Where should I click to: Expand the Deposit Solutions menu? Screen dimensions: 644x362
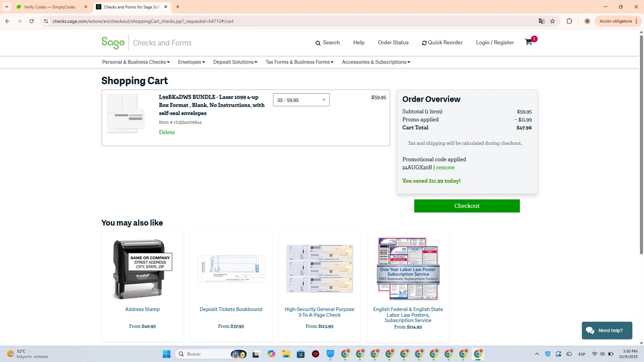(x=235, y=62)
